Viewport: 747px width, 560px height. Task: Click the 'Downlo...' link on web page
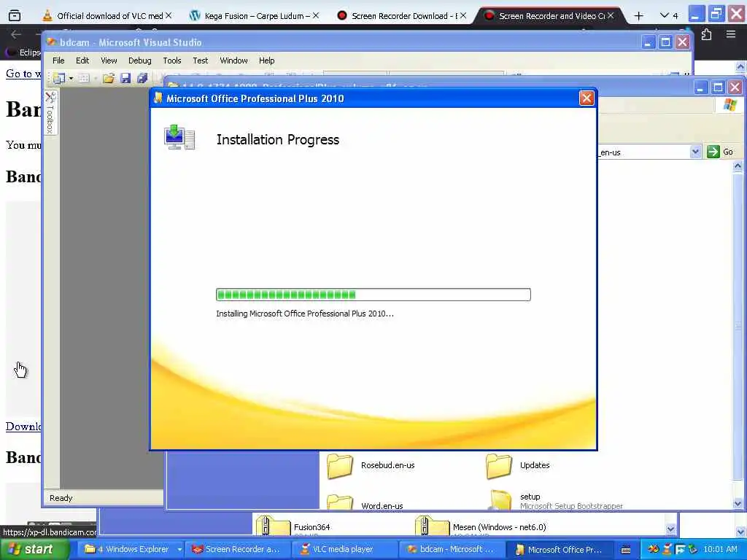pyautogui.click(x=23, y=426)
